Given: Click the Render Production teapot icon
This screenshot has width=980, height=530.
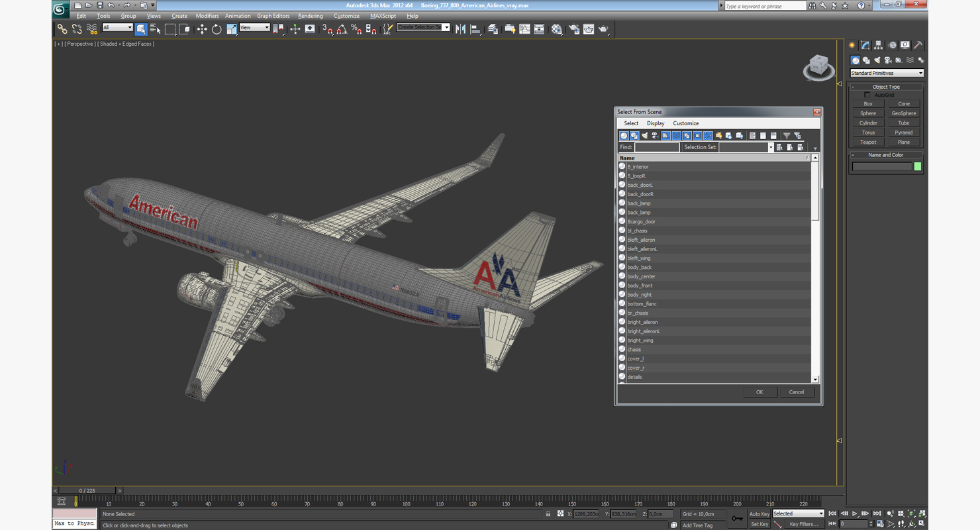Looking at the screenshot, I should click(x=603, y=28).
